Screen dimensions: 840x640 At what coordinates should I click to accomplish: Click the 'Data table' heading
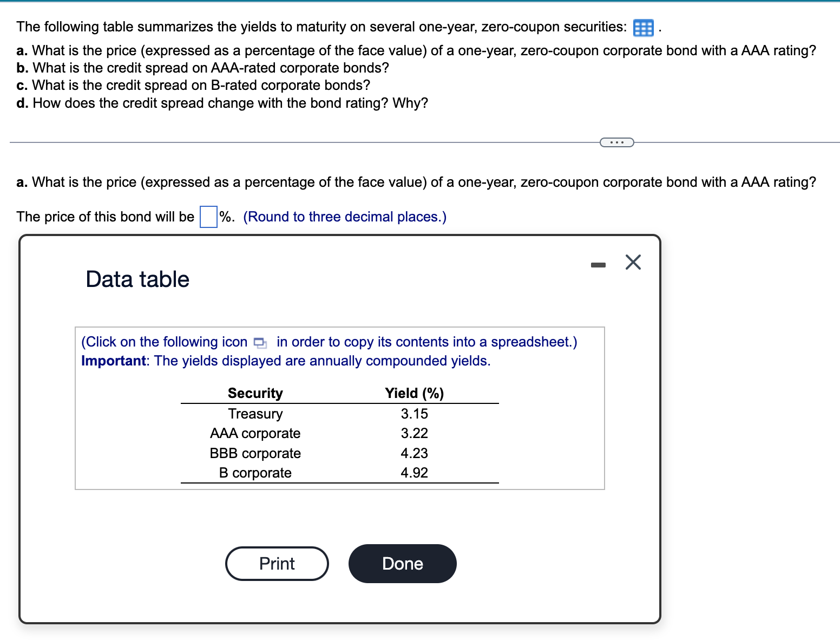(x=136, y=279)
